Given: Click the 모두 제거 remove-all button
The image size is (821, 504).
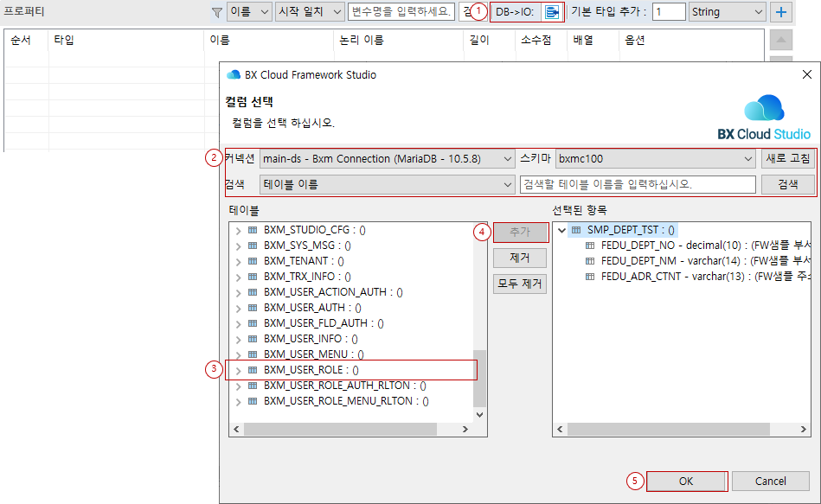Looking at the screenshot, I should 522,282.
